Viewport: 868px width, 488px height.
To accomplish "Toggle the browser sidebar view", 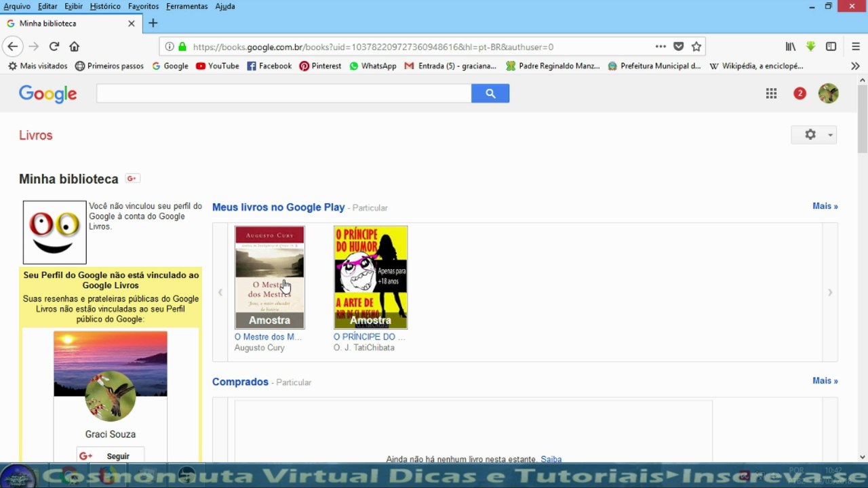I will (831, 47).
